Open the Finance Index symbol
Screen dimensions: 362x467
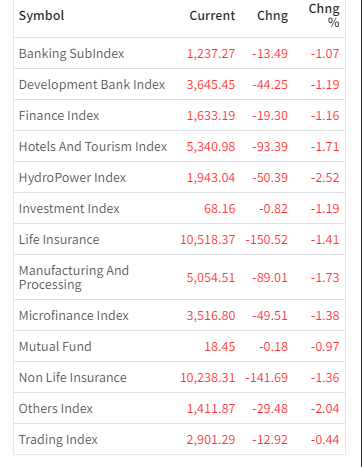coord(59,116)
